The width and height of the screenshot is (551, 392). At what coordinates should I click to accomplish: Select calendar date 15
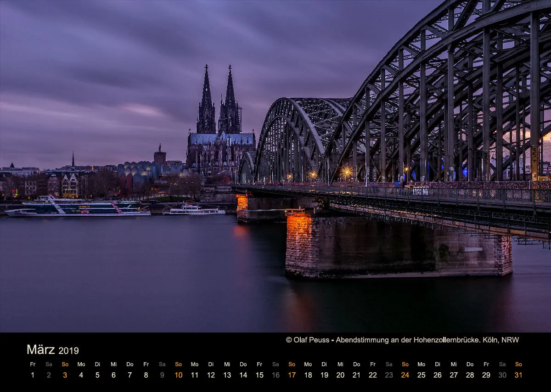pyautogui.click(x=259, y=375)
